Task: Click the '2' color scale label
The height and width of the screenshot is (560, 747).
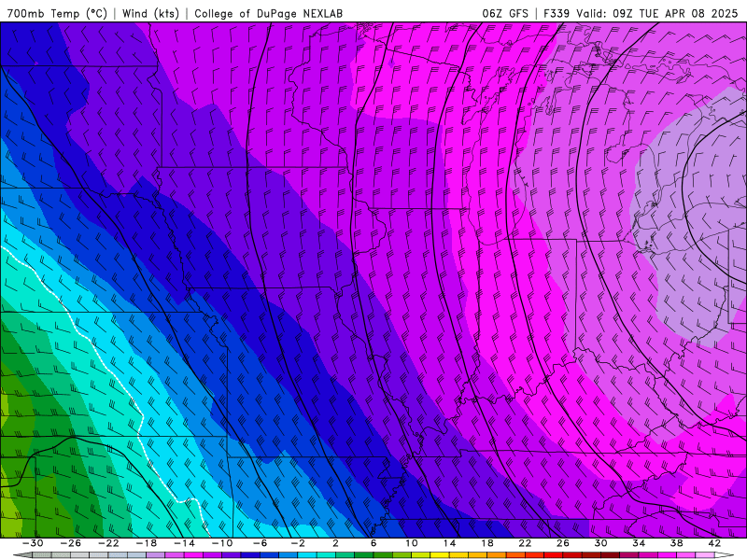Action: point(335,543)
